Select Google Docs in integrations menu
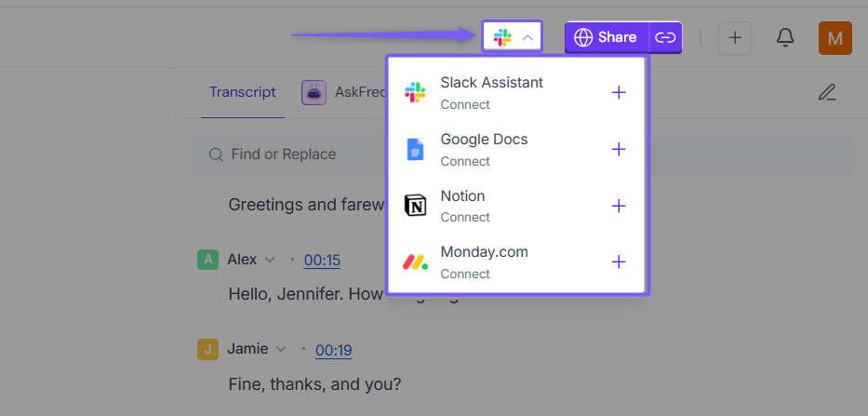This screenshot has width=868, height=416. pos(484,149)
